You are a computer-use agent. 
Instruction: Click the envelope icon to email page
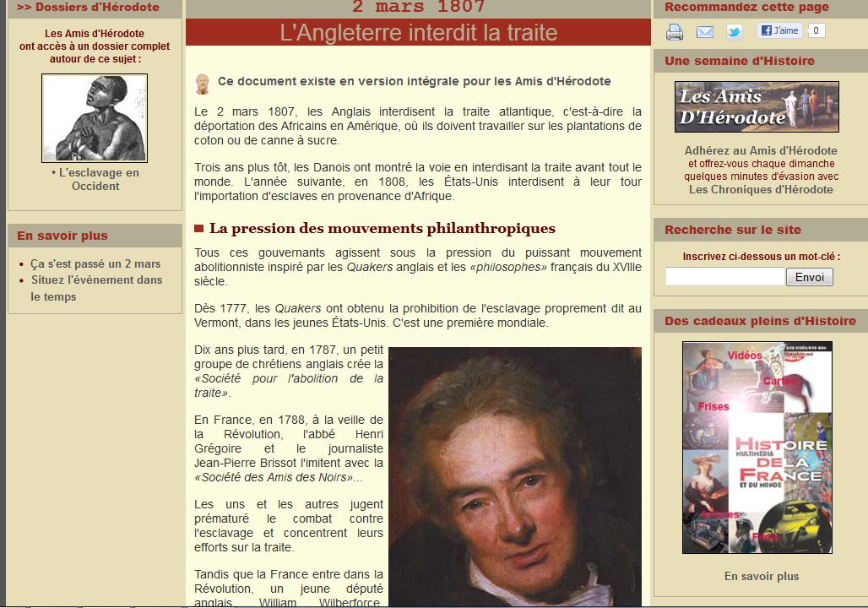pyautogui.click(x=705, y=32)
